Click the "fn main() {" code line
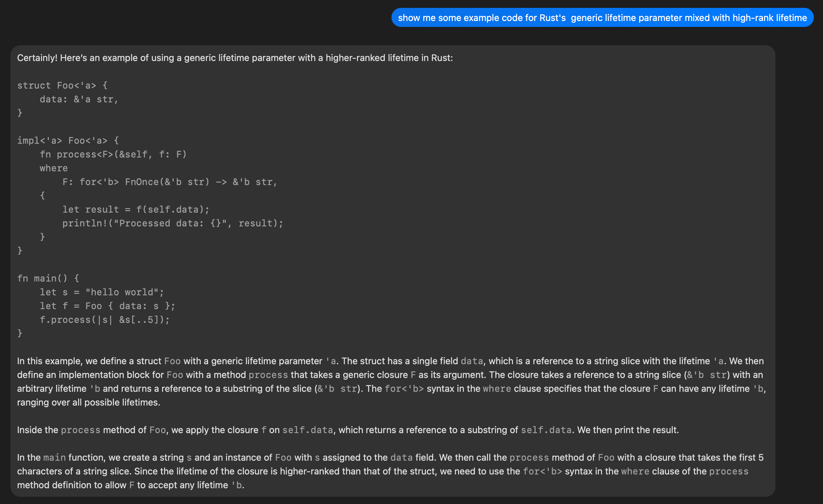This screenshot has height=504, width=823. pos(48,278)
